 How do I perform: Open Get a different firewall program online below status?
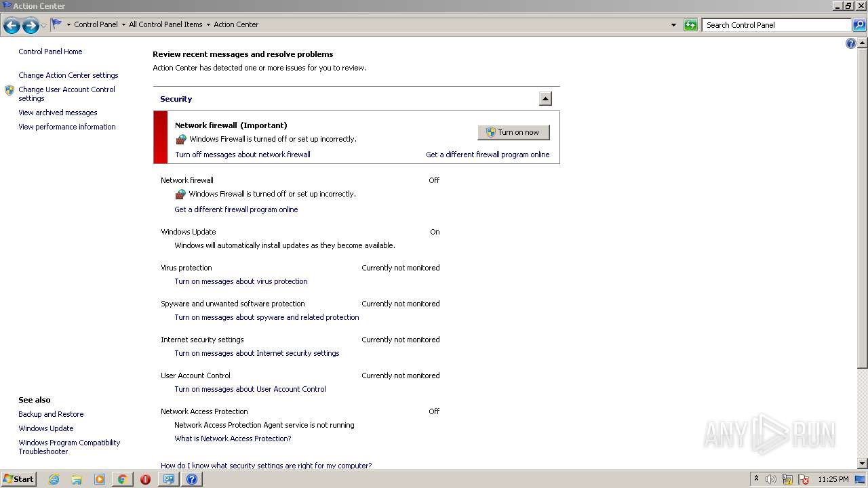point(236,209)
